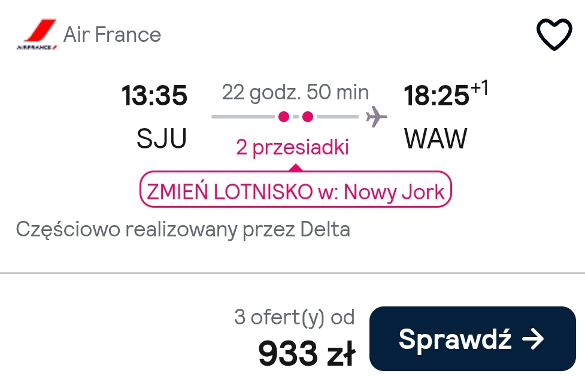Click the Air France logo
Image resolution: width=585 pixels, height=392 pixels.
[37, 34]
